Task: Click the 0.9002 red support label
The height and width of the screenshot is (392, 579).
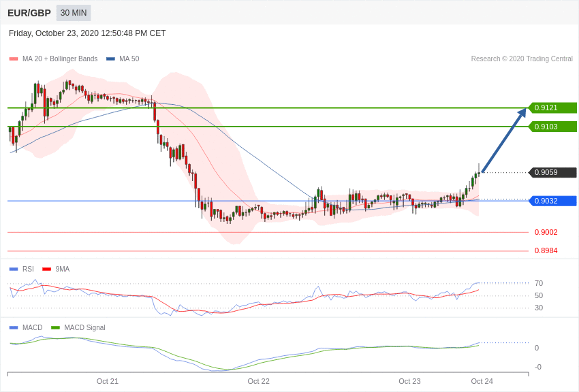Action: [x=546, y=232]
